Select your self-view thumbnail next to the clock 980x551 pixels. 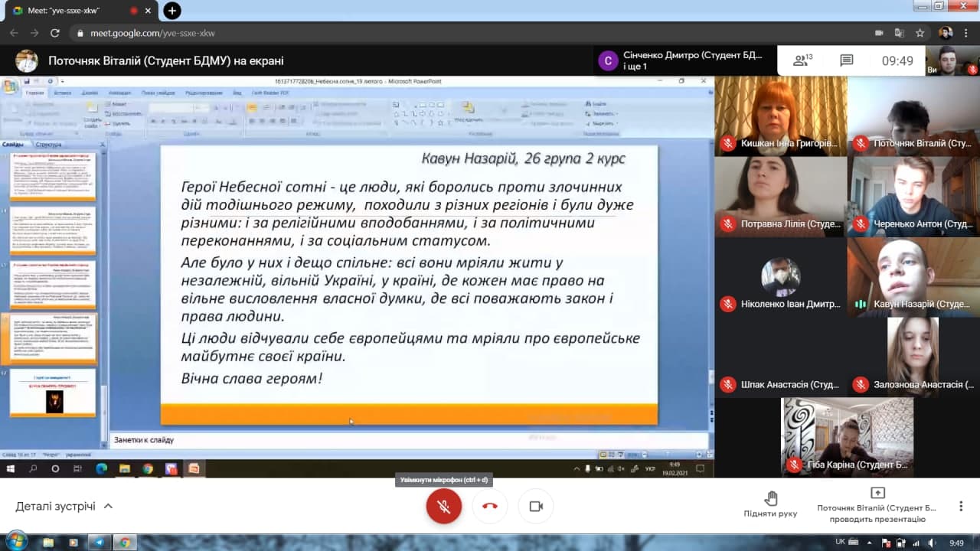tap(952, 60)
